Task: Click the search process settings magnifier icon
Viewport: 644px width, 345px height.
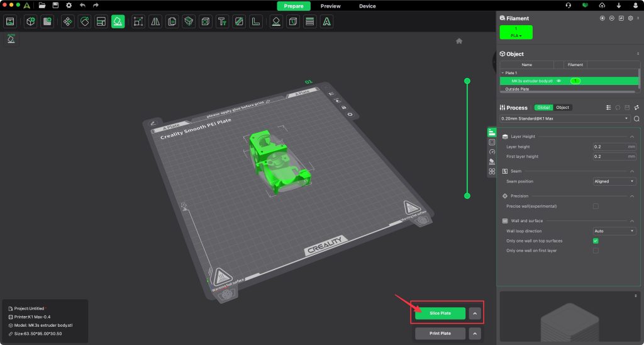Action: click(636, 118)
